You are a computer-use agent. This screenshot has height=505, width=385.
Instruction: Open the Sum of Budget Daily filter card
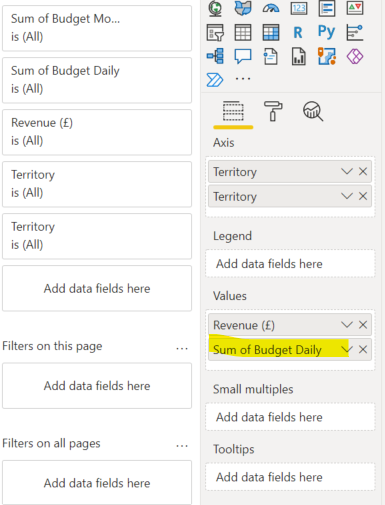[x=97, y=80]
